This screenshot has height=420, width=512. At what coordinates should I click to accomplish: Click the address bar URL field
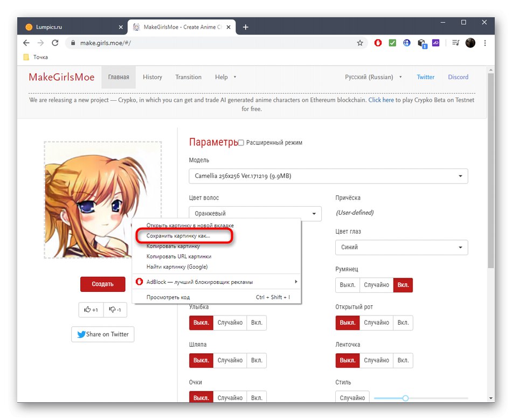216,43
